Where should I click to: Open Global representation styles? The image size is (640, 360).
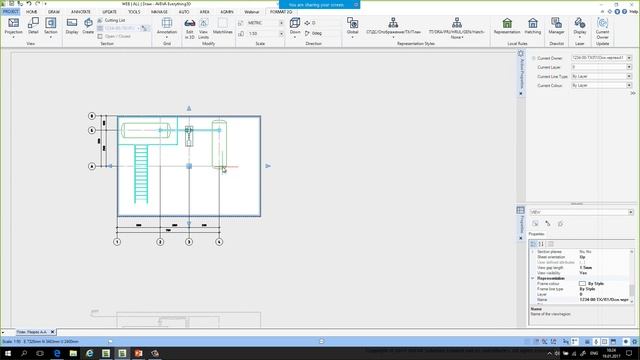(x=352, y=27)
